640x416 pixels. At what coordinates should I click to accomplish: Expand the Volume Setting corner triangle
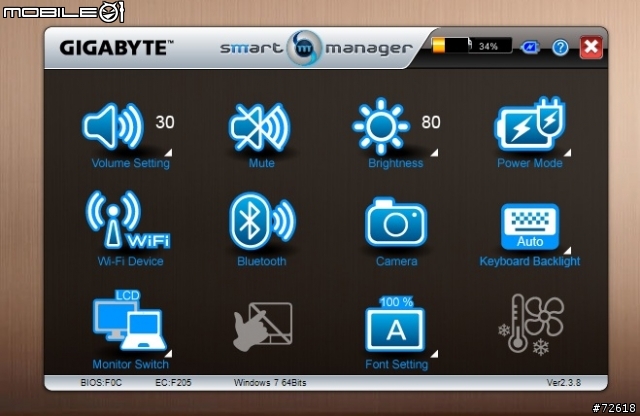point(168,152)
